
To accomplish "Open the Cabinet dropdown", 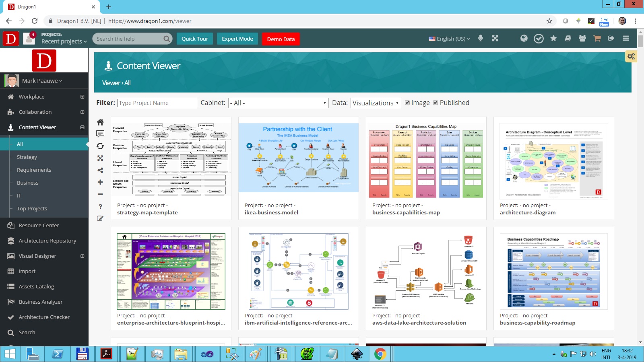I will [x=278, y=103].
